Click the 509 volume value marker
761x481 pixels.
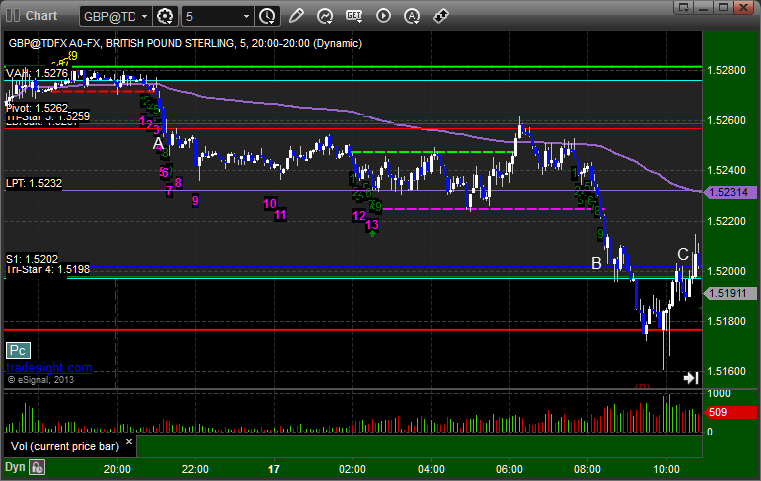[729, 413]
